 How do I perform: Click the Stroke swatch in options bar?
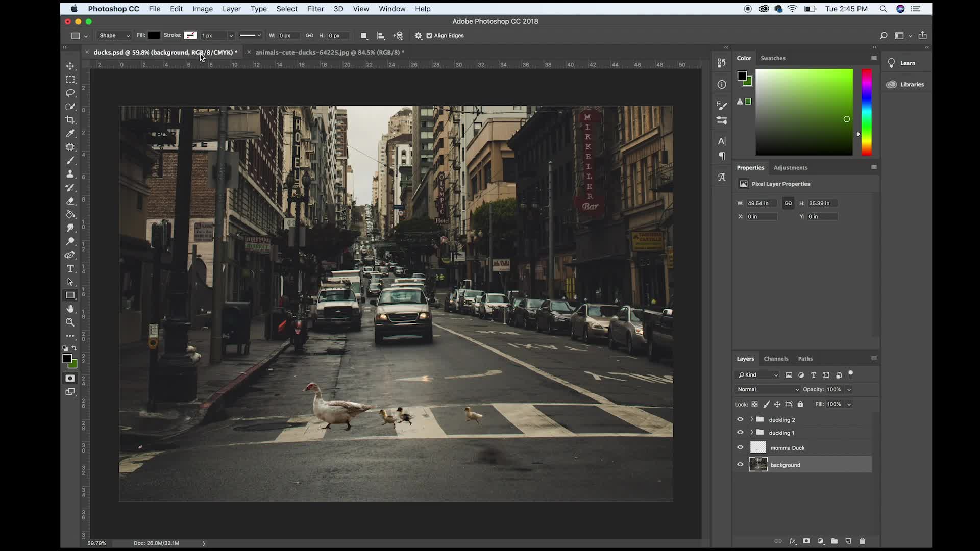tap(190, 35)
